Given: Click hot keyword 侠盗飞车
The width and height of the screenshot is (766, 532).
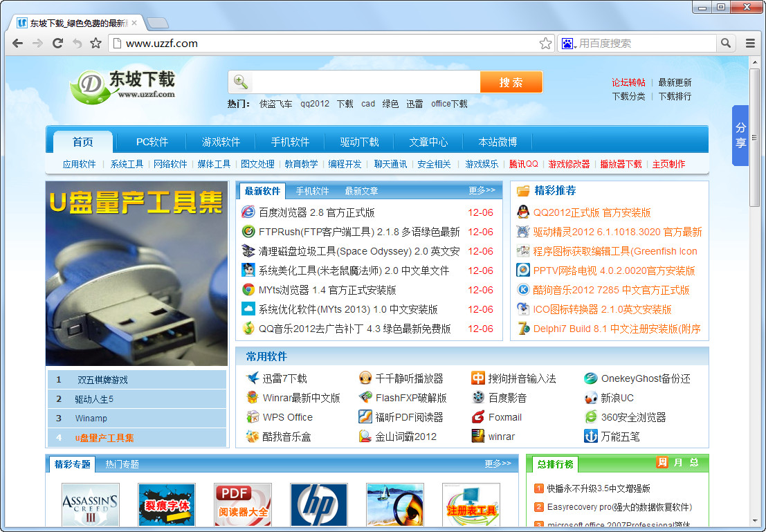Looking at the screenshot, I should (275, 104).
